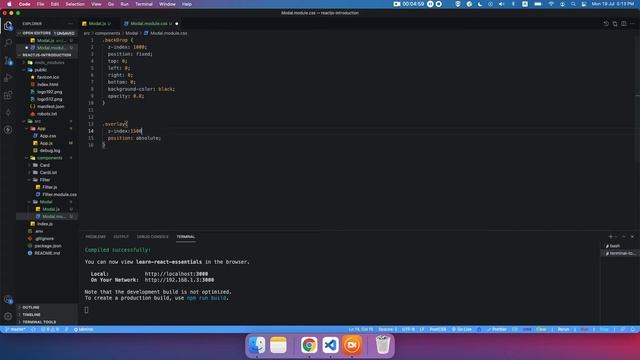Open Spotlight search in menu bar
This screenshot has width=640, height=360.
point(573,4)
